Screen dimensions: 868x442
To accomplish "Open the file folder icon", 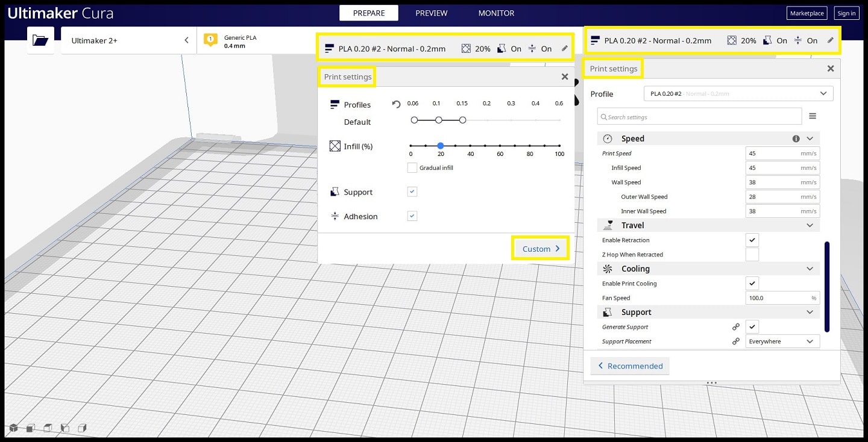I will click(40, 40).
